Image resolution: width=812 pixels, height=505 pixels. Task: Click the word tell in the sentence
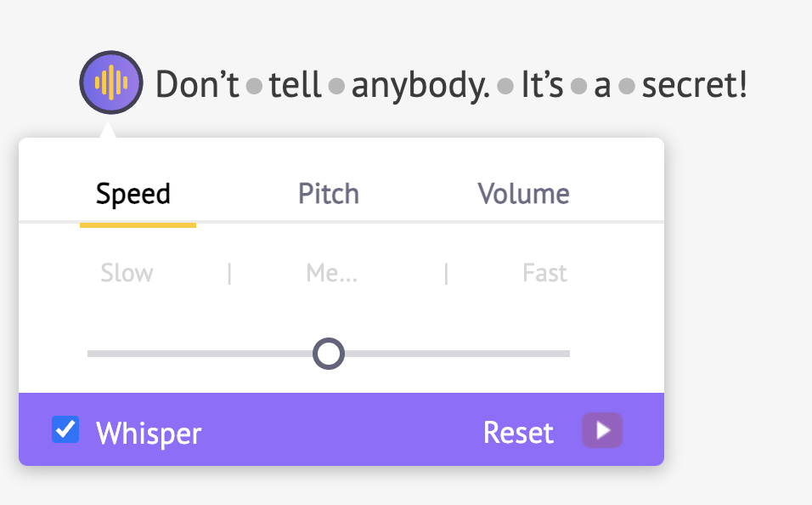point(295,85)
